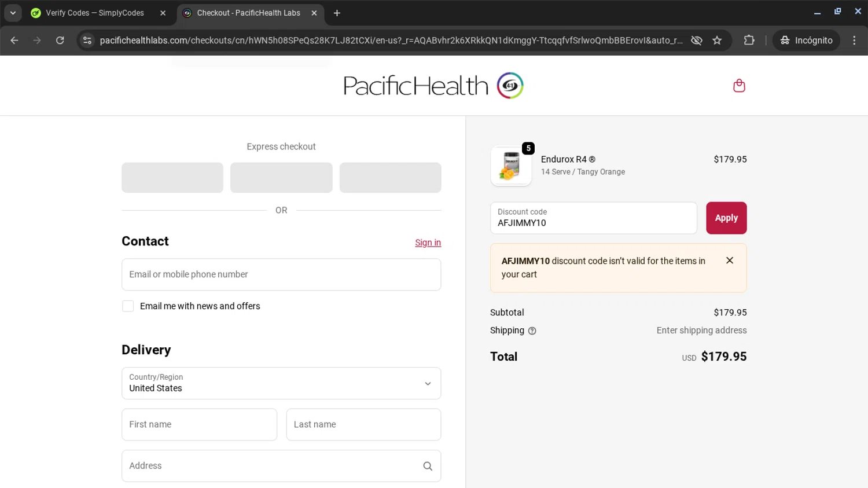Focus the Email or mobile phone number field

point(281,274)
